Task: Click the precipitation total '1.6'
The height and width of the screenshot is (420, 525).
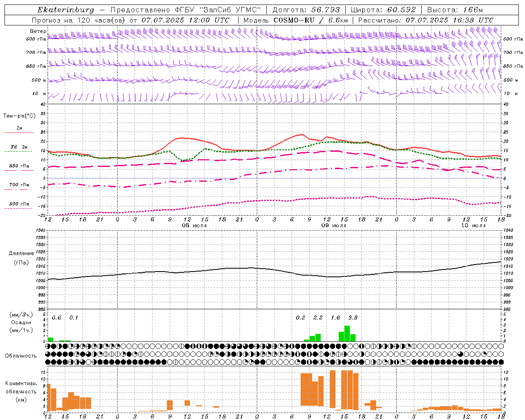Action: [x=336, y=318]
